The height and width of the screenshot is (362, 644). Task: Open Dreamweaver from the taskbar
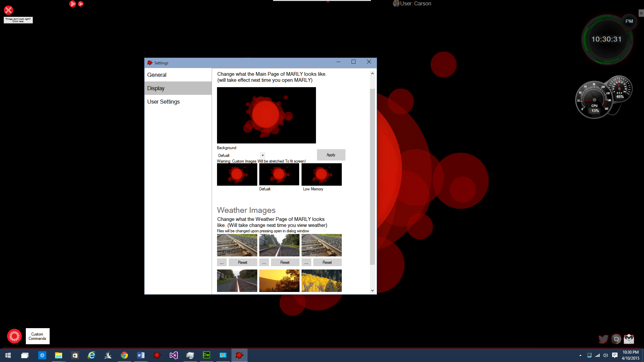point(207,355)
